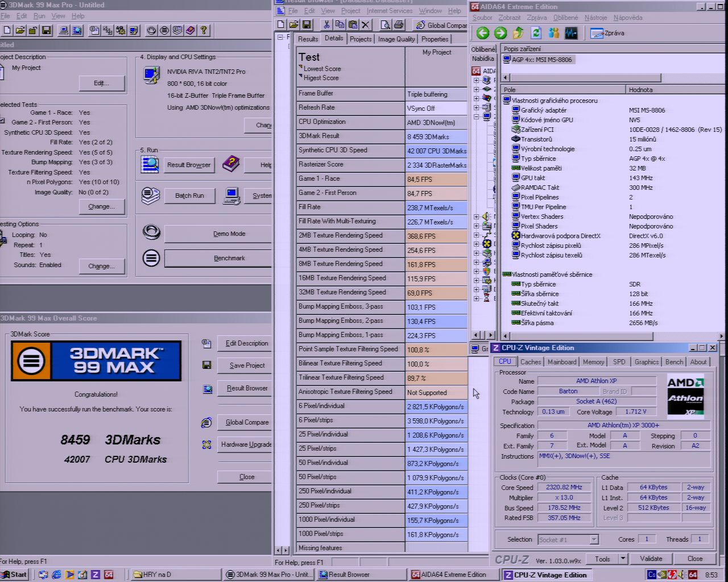This screenshot has height=582, width=728.
Task: Click the Batch Run button
Action: click(x=189, y=196)
